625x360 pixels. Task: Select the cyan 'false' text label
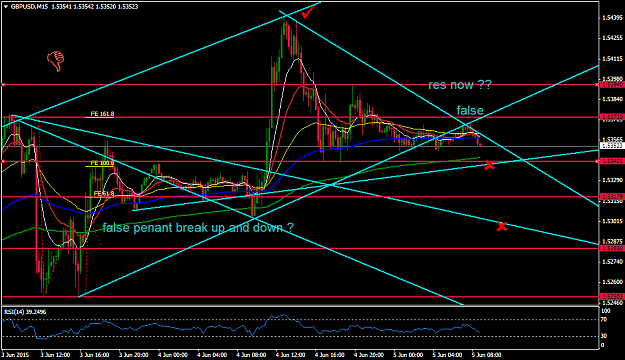tap(470, 110)
